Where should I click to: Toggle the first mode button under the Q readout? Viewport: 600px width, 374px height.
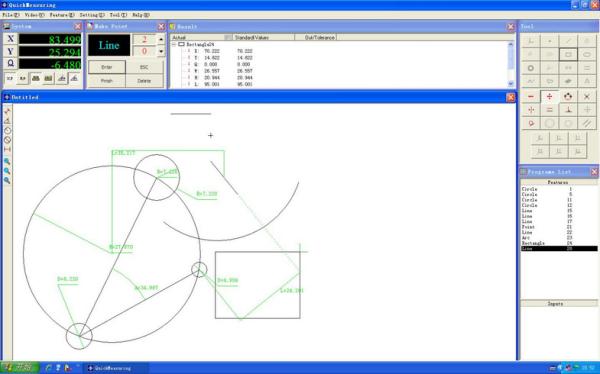coord(10,78)
